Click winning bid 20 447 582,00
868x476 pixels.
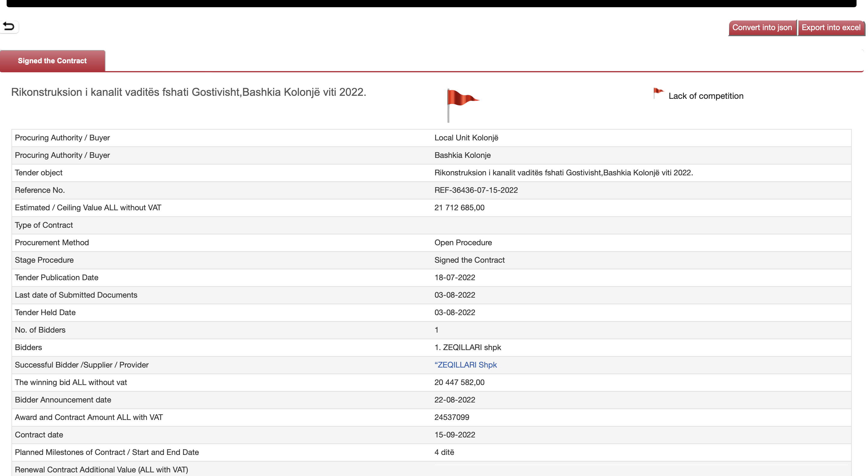point(459,382)
